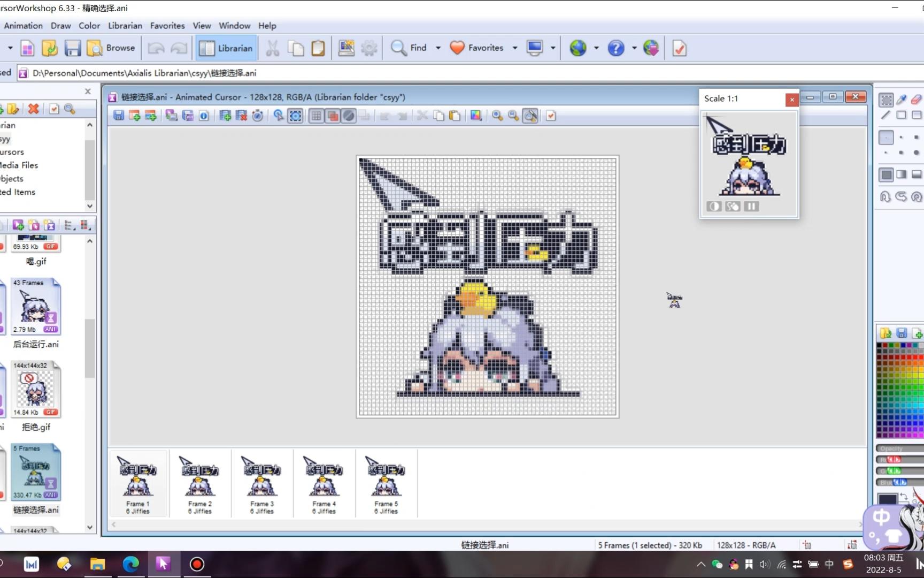Screen dimensions: 924x578
Task: Choose the Line drawing tool
Action: (886, 115)
